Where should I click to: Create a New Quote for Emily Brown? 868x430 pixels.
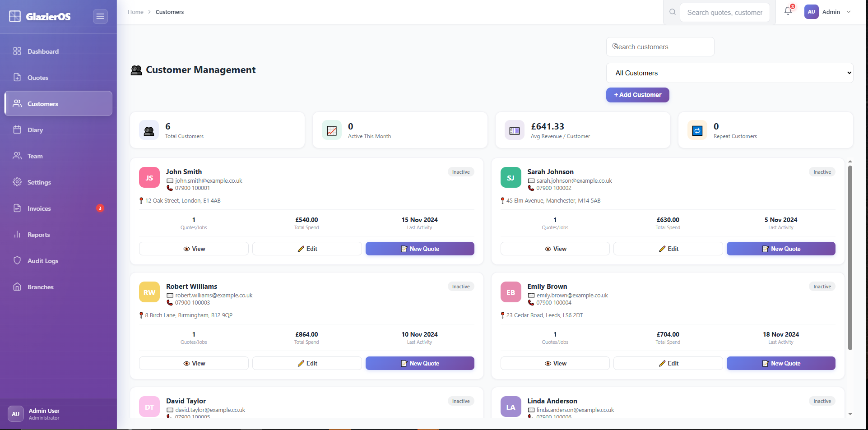[780, 363]
